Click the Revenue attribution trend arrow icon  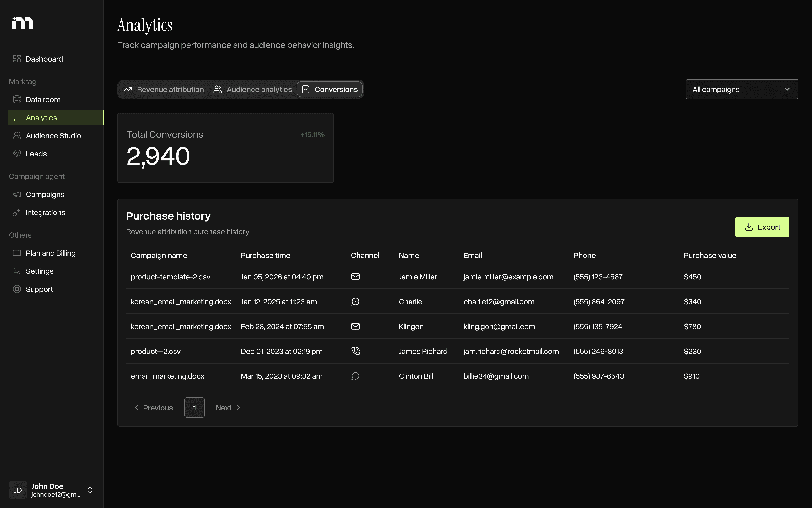[128, 89]
